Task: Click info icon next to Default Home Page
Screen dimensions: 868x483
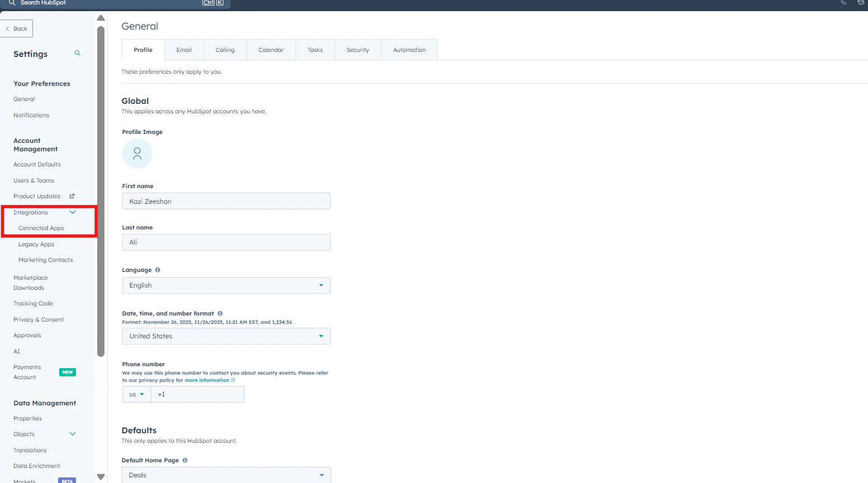Action: pos(185,460)
